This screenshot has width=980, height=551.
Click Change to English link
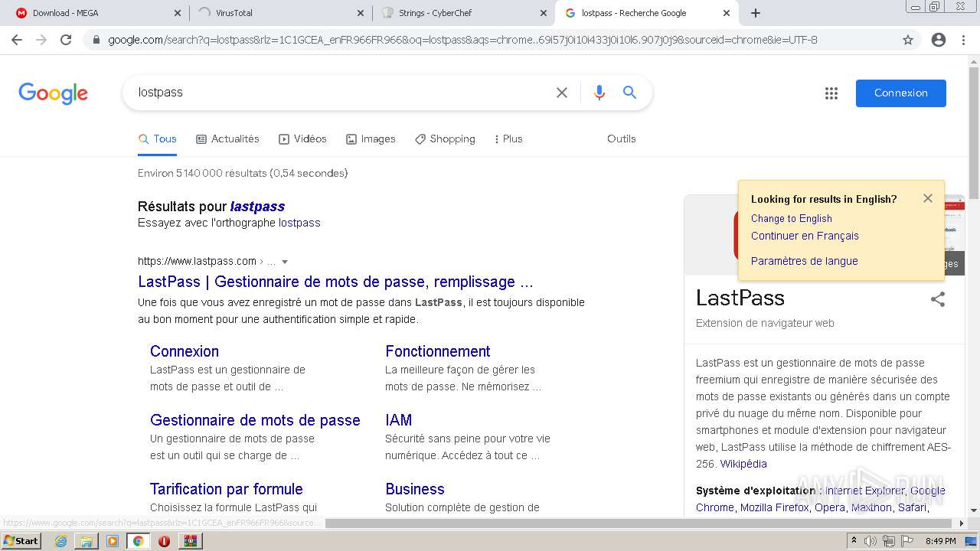click(791, 218)
